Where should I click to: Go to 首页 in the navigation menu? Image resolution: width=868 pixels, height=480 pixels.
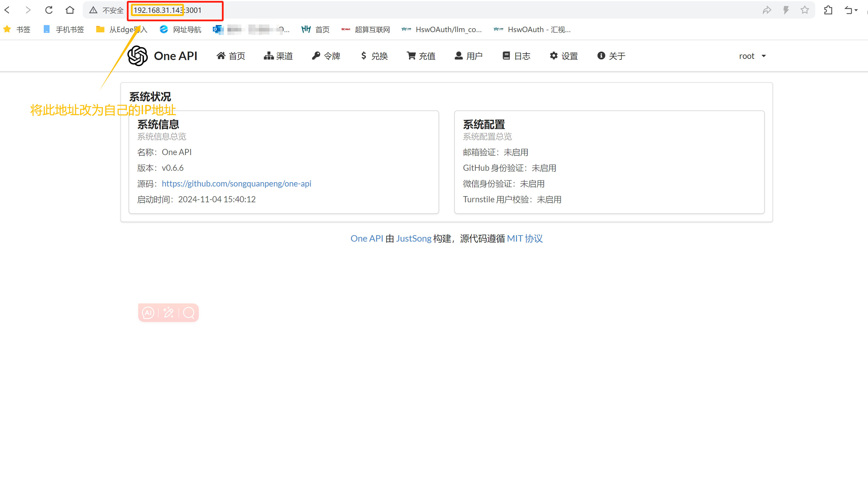[x=231, y=56]
